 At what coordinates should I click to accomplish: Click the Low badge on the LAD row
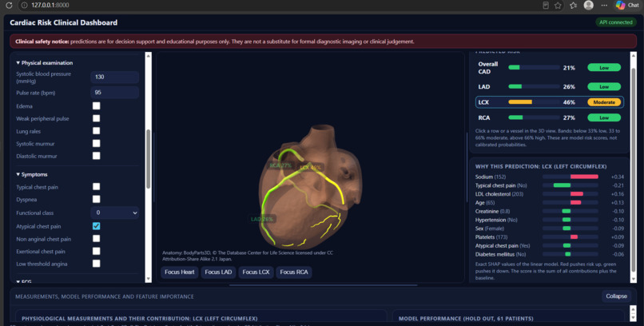[x=604, y=86]
